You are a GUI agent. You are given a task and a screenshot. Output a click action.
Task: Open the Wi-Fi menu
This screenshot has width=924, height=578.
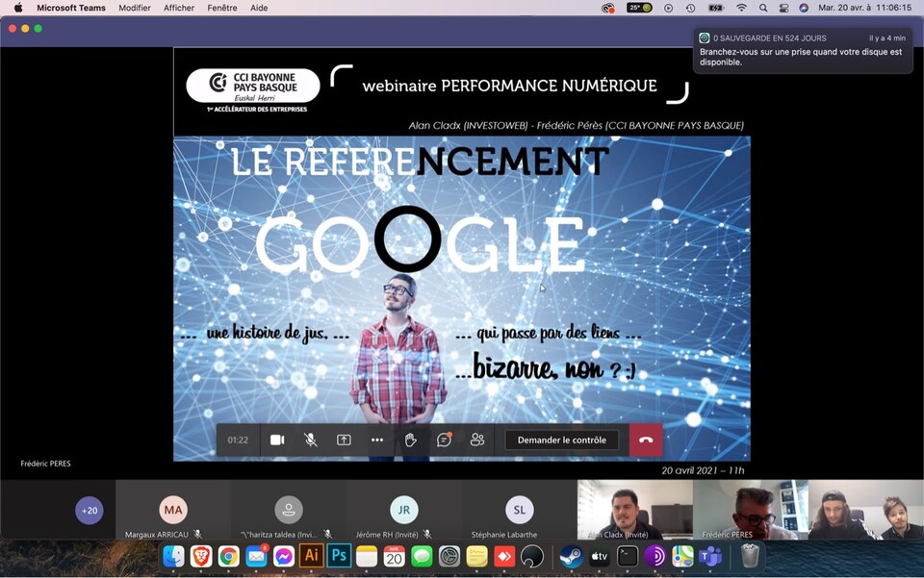(x=742, y=8)
